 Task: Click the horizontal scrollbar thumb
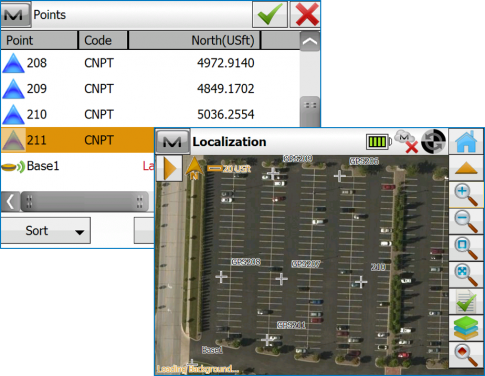(85, 202)
